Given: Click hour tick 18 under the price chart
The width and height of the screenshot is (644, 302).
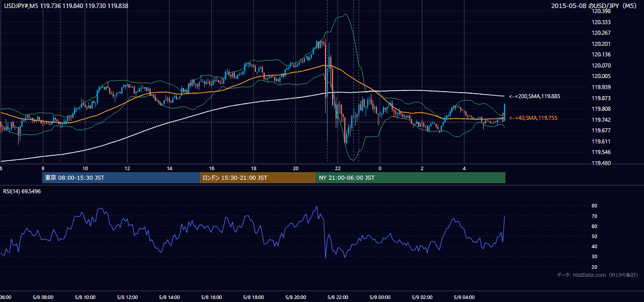Looking at the screenshot, I should pyautogui.click(x=253, y=169).
